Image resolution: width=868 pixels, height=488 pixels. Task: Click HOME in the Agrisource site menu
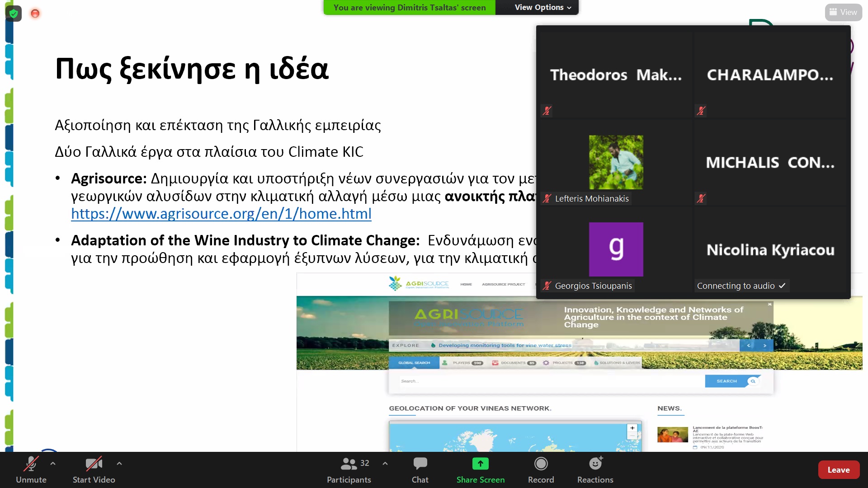tap(466, 284)
